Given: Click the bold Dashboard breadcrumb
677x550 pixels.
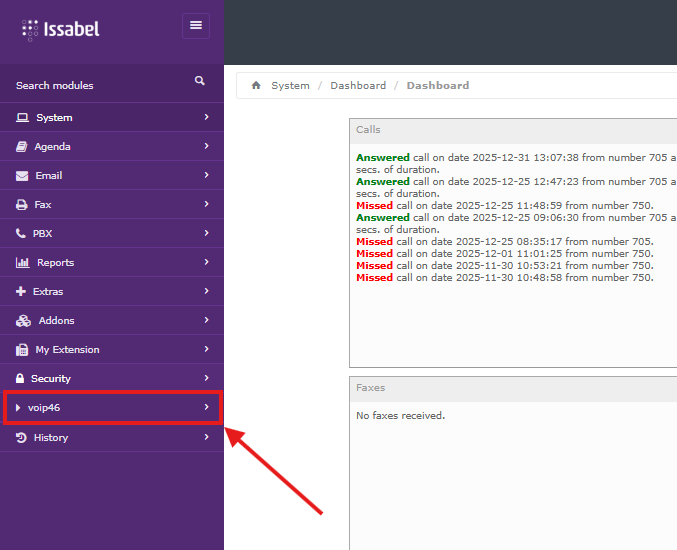Looking at the screenshot, I should click(438, 85).
